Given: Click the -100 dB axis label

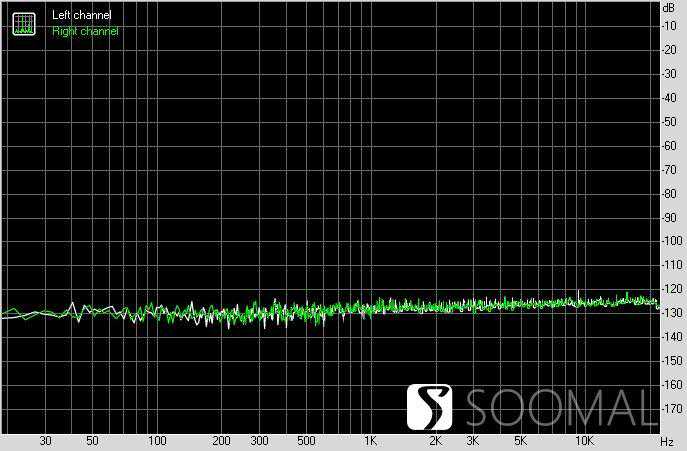Looking at the screenshot, I should pyautogui.click(x=668, y=241).
